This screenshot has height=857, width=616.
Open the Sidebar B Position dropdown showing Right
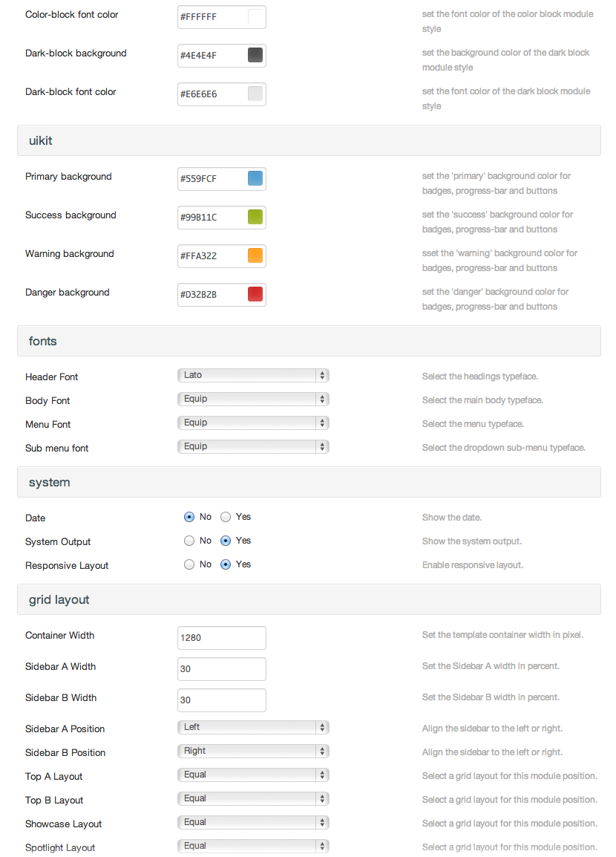point(253,751)
